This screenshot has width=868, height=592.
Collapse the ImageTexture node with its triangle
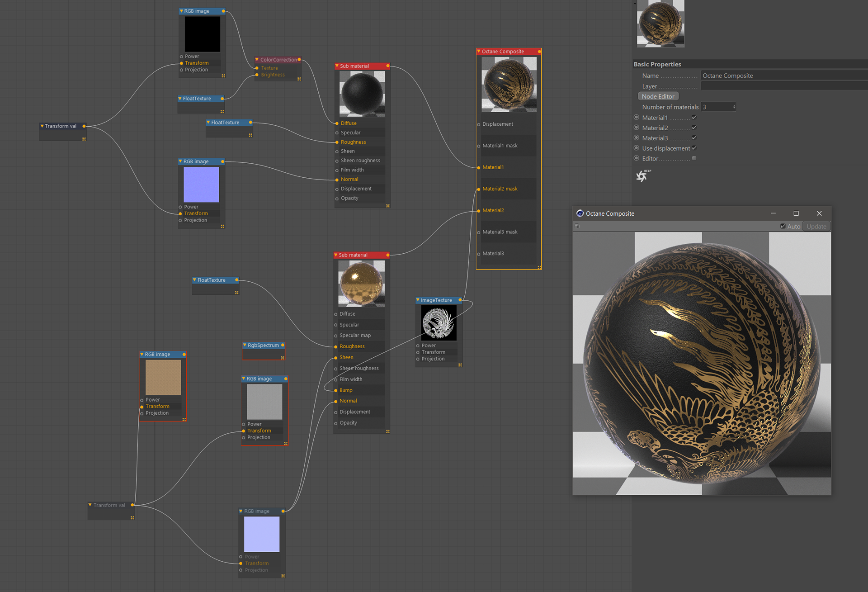pos(418,300)
